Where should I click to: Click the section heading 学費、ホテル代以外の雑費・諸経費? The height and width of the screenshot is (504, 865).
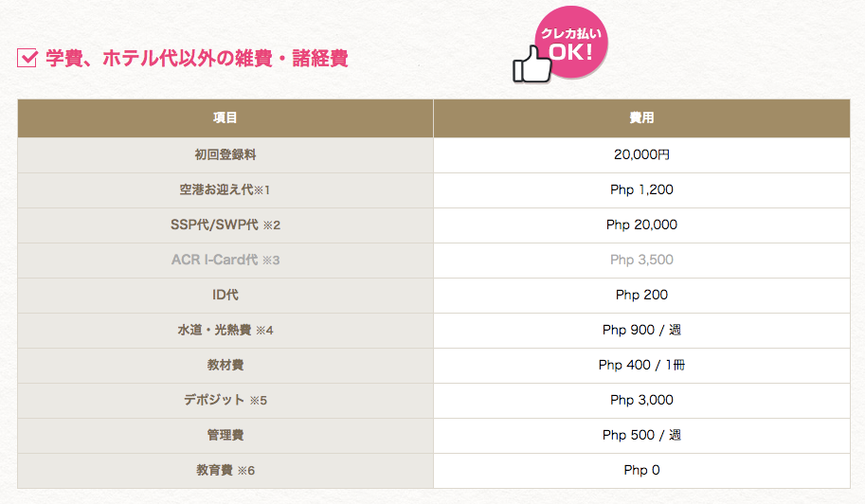(x=197, y=58)
